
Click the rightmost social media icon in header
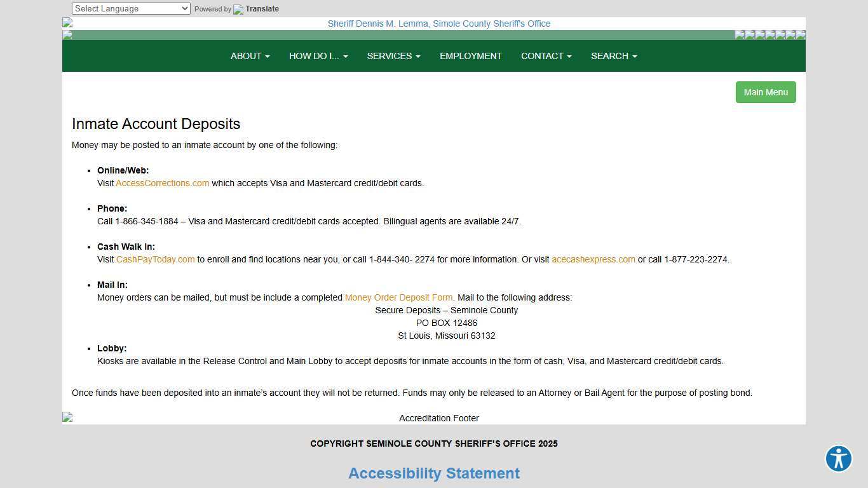[800, 35]
